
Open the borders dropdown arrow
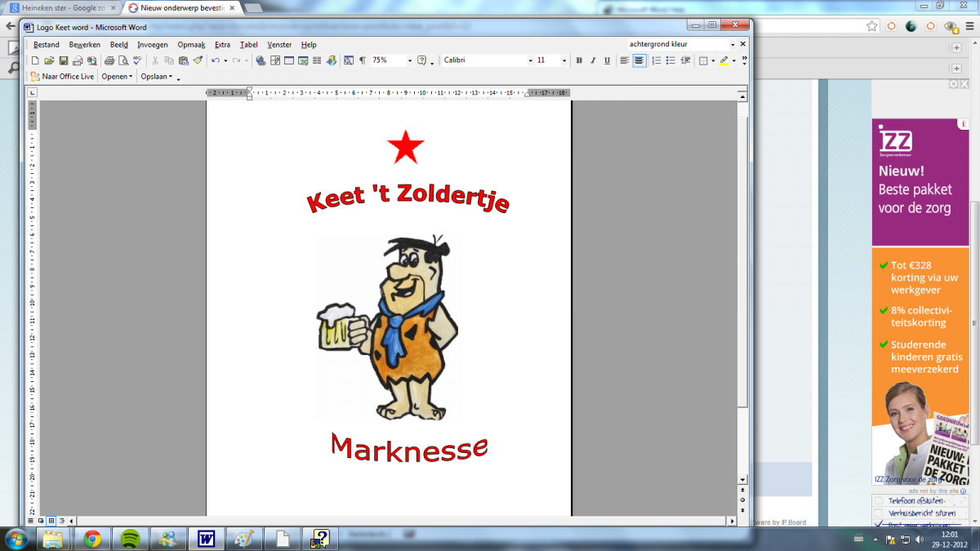coord(713,60)
